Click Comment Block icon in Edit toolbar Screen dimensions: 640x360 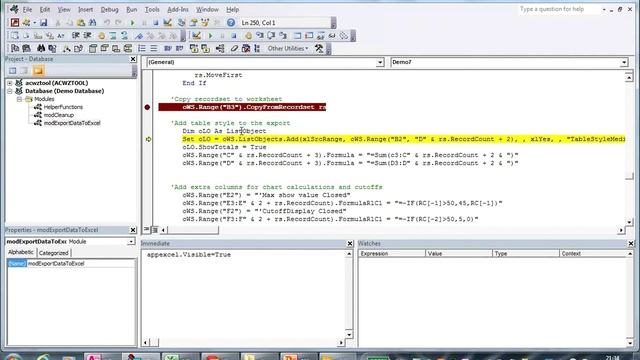113,36
